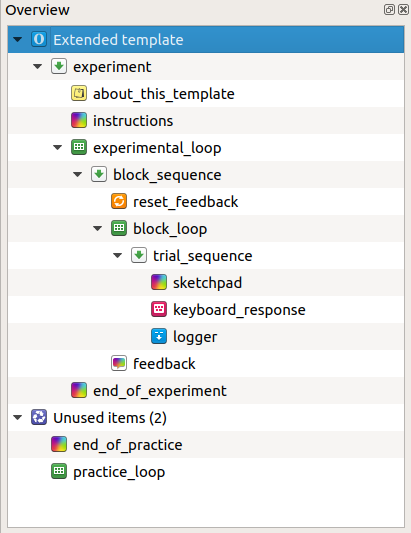Select the Extended template label
Screen dimensions: 411x533
pos(118,40)
